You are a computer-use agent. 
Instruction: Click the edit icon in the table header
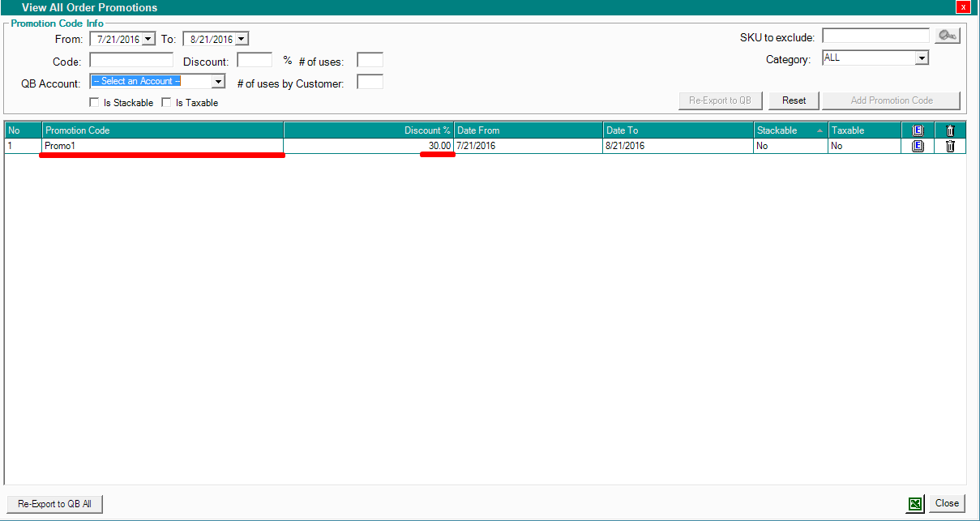tap(918, 130)
